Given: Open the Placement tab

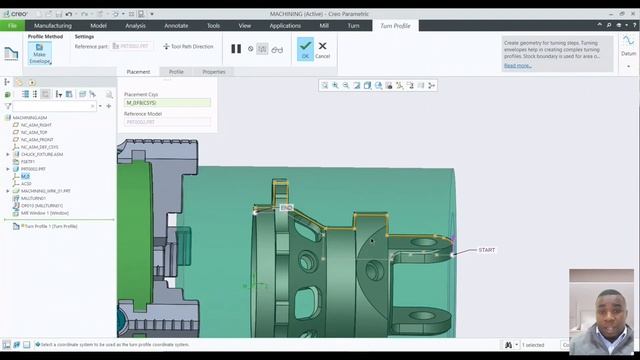Looking at the screenshot, I should point(138,72).
